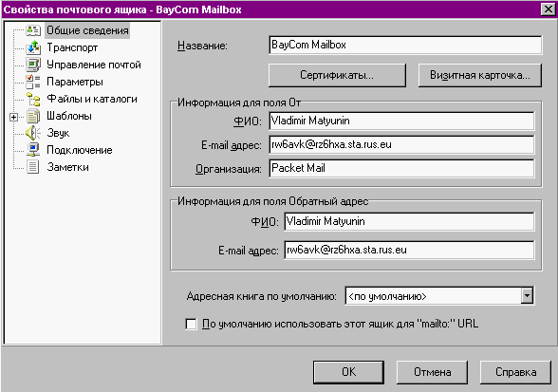Click the Файлы и каталоги folder-tree icon
This screenshot has width=558, height=392.
pos(33,99)
